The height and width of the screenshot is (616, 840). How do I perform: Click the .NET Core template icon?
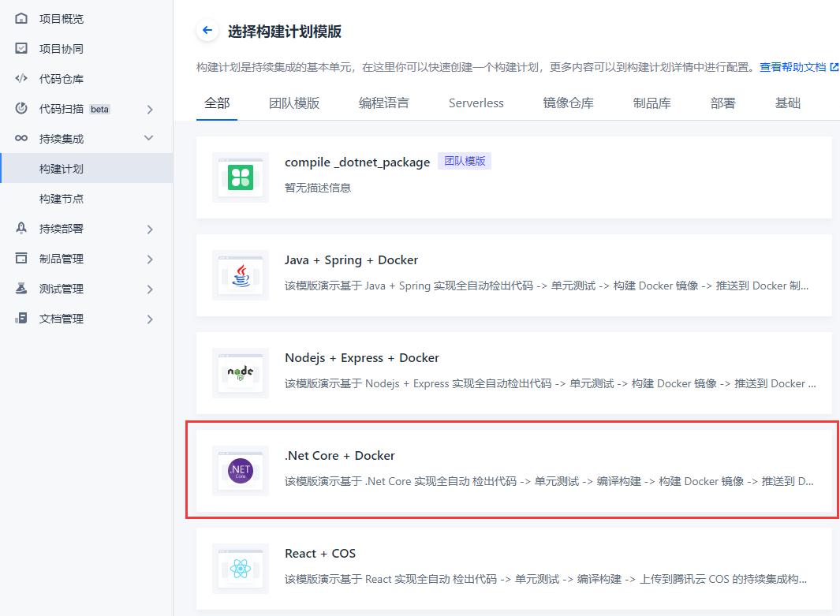click(241, 471)
